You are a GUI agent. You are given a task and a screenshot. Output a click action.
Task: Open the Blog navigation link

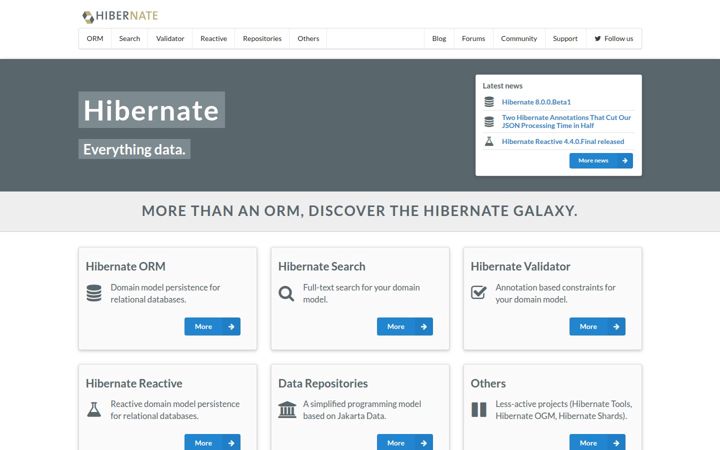[x=439, y=39]
